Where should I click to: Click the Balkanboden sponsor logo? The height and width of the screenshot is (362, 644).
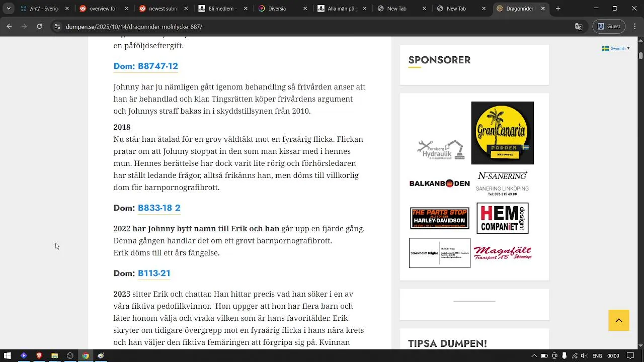click(x=439, y=184)
